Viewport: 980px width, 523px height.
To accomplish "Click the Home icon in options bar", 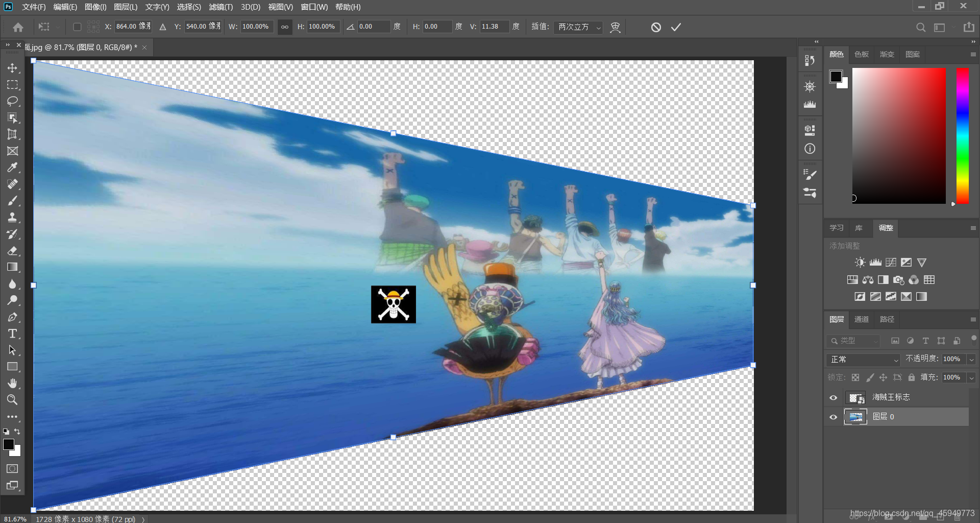I will point(18,27).
